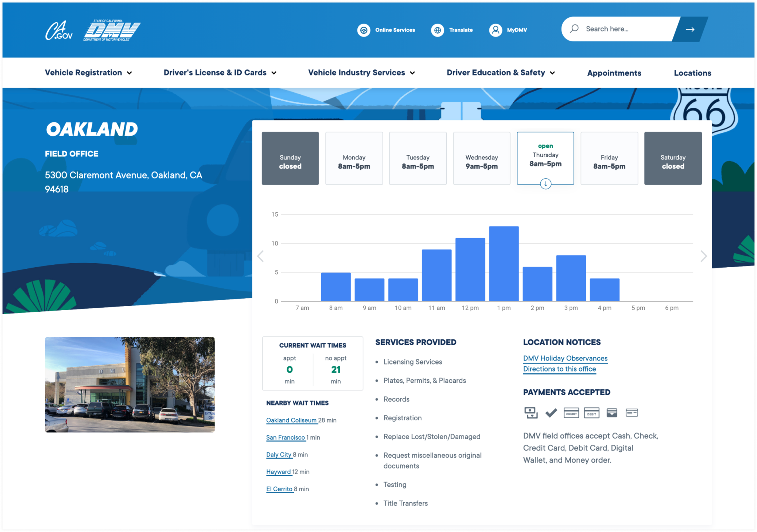Open the Translate globe icon
The image size is (757, 532).
pos(438,30)
